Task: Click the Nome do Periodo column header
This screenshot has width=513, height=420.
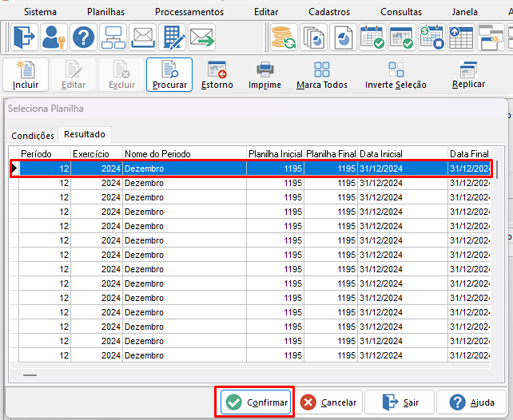Action: coord(185,153)
